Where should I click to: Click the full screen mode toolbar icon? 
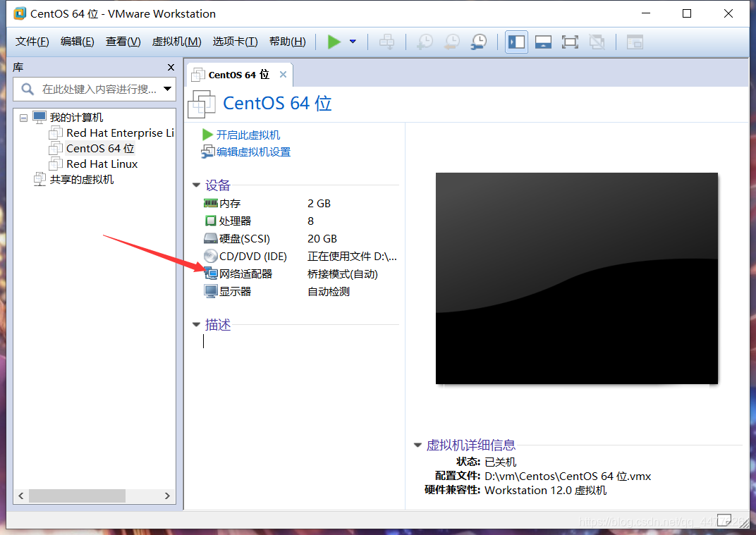tap(570, 42)
